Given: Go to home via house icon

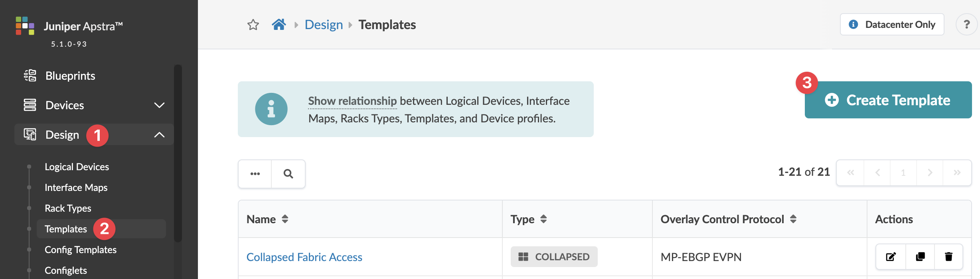Looking at the screenshot, I should [x=279, y=25].
